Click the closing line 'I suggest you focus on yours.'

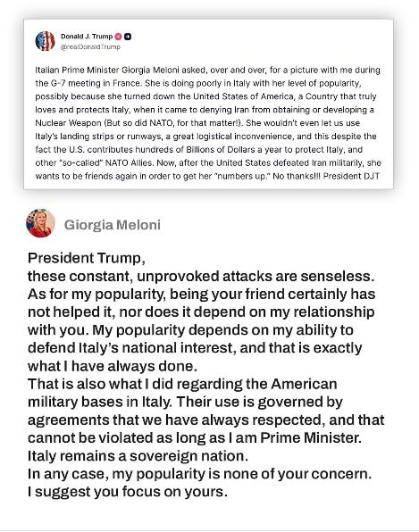pos(128,492)
